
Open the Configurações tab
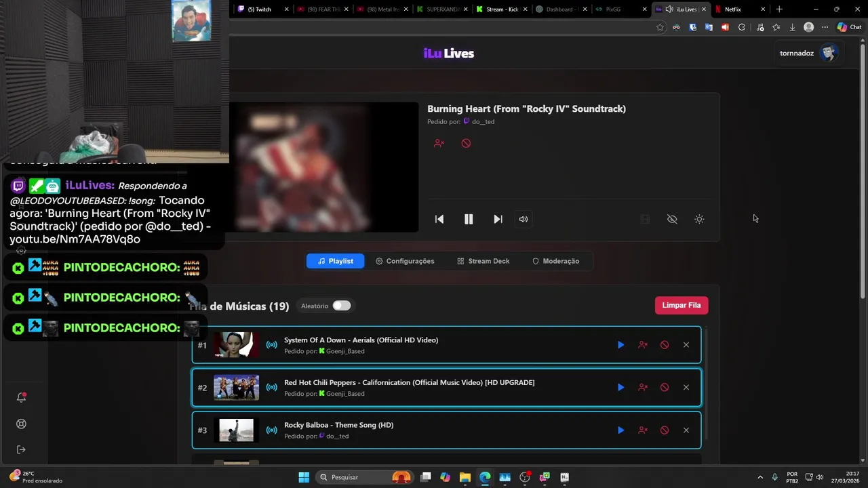[405, 261]
